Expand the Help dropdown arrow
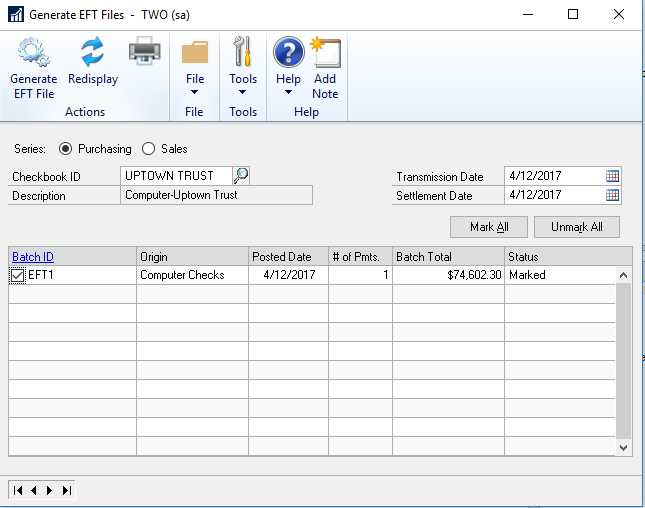The width and height of the screenshot is (645, 508). pyautogui.click(x=288, y=92)
